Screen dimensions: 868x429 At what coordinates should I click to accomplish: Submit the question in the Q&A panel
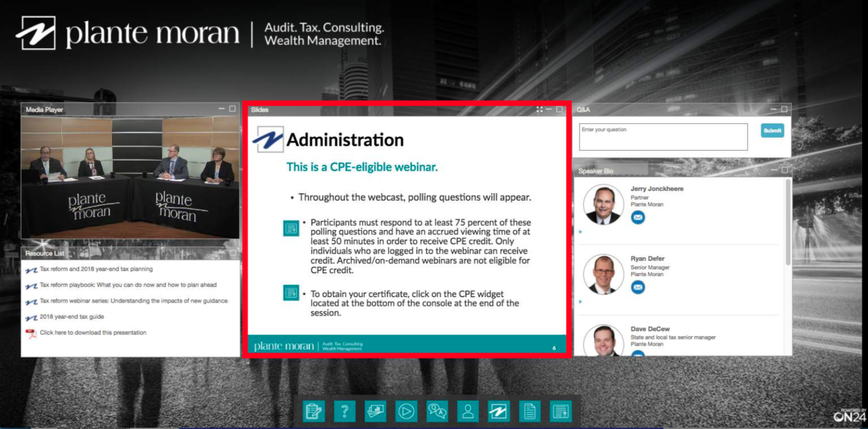(x=772, y=131)
